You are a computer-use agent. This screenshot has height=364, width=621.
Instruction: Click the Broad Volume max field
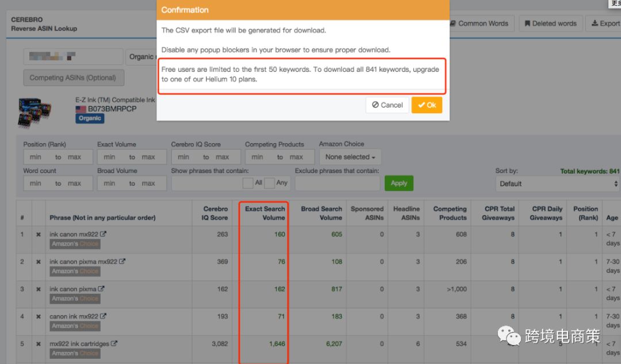point(149,183)
